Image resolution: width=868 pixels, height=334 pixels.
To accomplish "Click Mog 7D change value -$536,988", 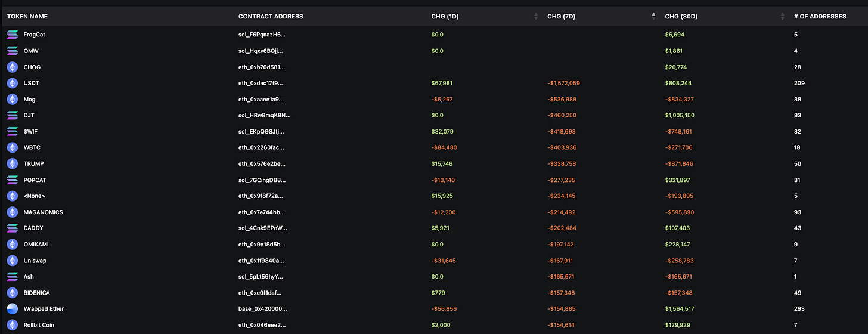I will click(x=562, y=99).
